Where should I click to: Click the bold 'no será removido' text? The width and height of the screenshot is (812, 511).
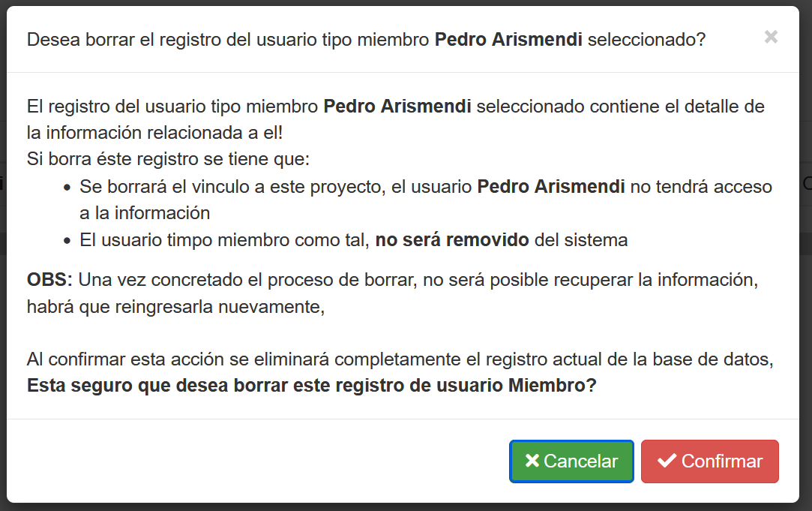pyautogui.click(x=452, y=240)
